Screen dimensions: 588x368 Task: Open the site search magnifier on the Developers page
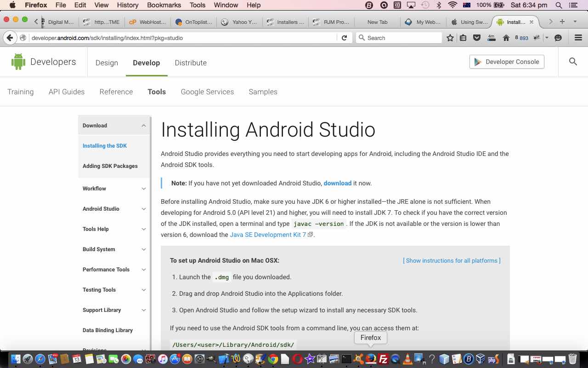click(573, 61)
